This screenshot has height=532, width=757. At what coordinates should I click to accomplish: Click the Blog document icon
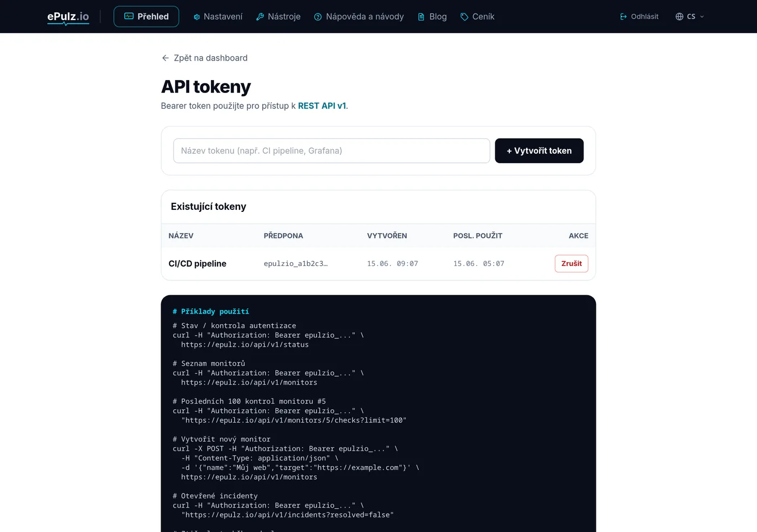coord(421,17)
